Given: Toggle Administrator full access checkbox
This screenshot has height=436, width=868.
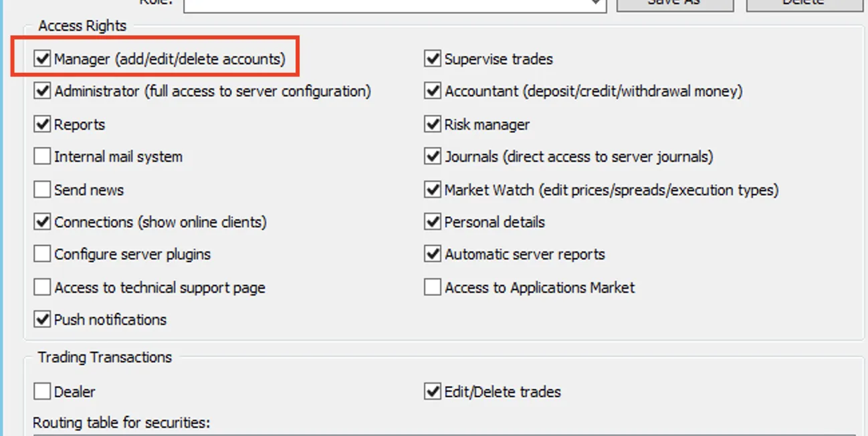Looking at the screenshot, I should [x=43, y=91].
